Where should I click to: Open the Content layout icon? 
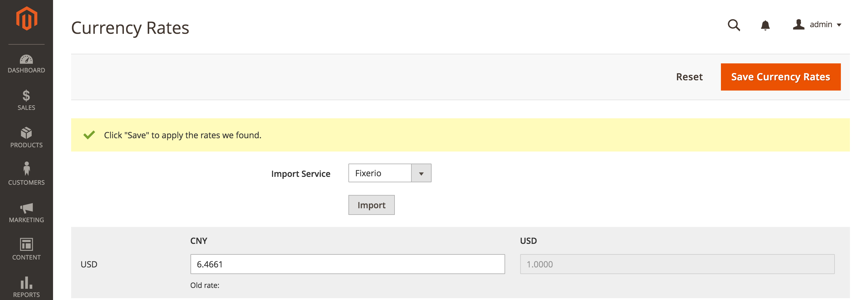pyautogui.click(x=26, y=244)
